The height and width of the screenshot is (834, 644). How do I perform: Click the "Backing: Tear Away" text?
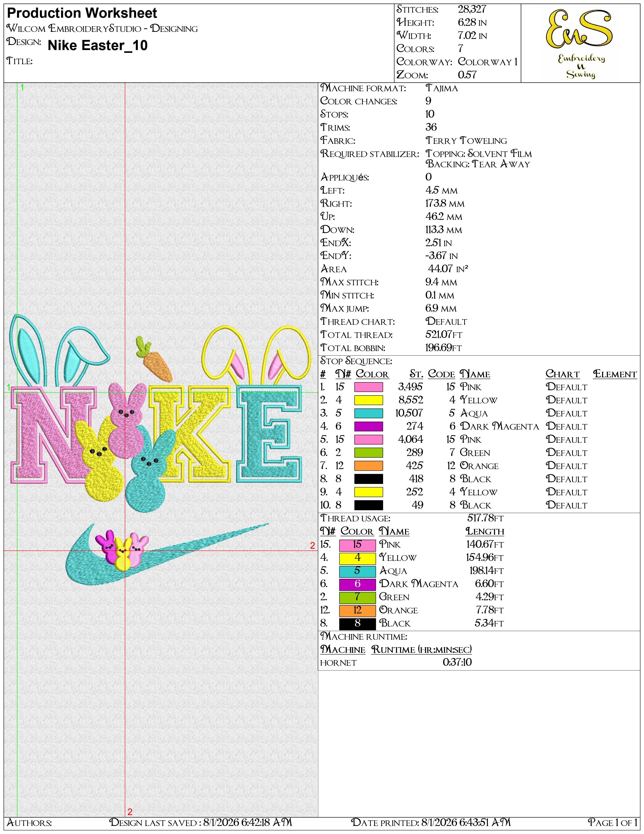[478, 164]
